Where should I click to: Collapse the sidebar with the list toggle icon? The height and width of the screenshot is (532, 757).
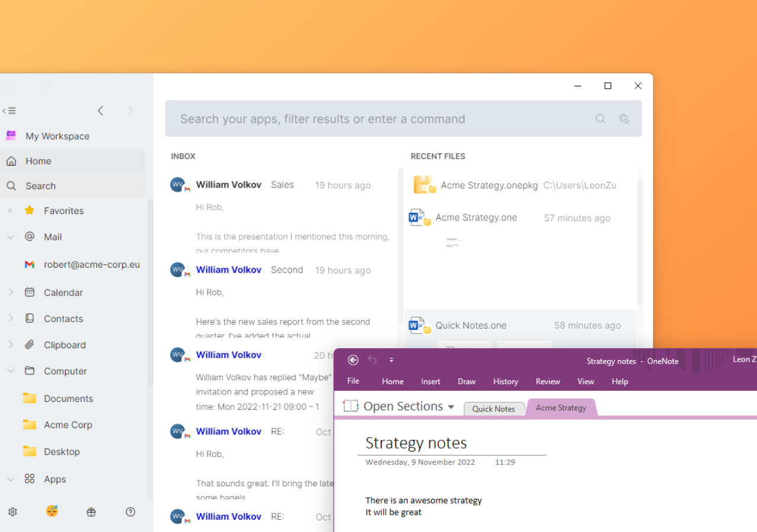click(x=9, y=111)
